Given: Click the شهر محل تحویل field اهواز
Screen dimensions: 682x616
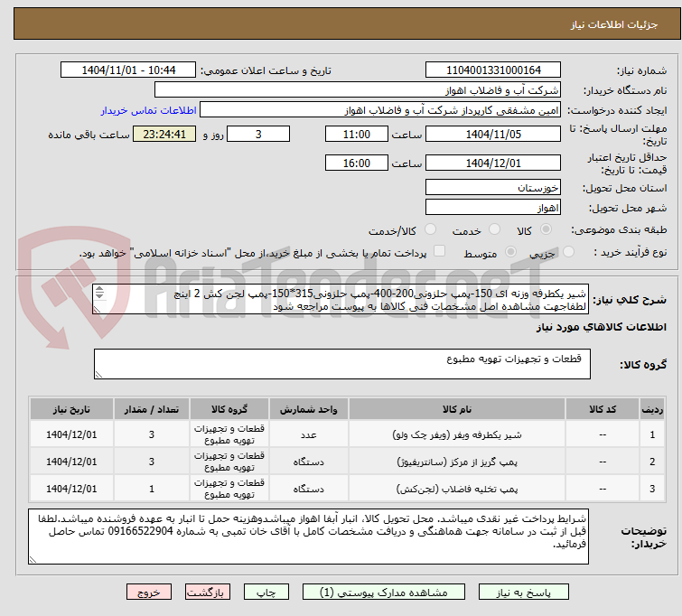Looking at the screenshot, I should (493, 208).
